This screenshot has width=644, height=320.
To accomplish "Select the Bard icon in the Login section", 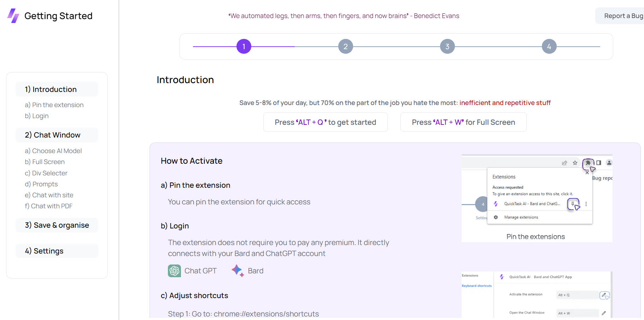I will point(237,270).
